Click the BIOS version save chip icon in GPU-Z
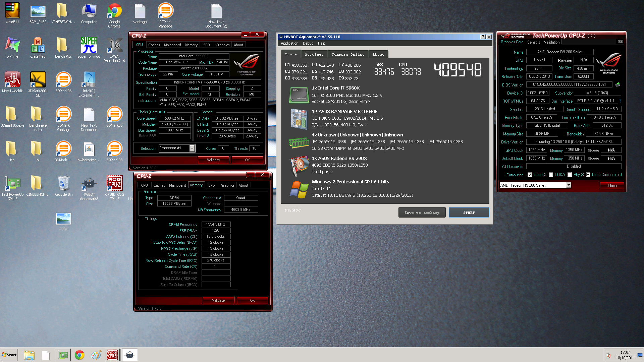 click(x=617, y=84)
